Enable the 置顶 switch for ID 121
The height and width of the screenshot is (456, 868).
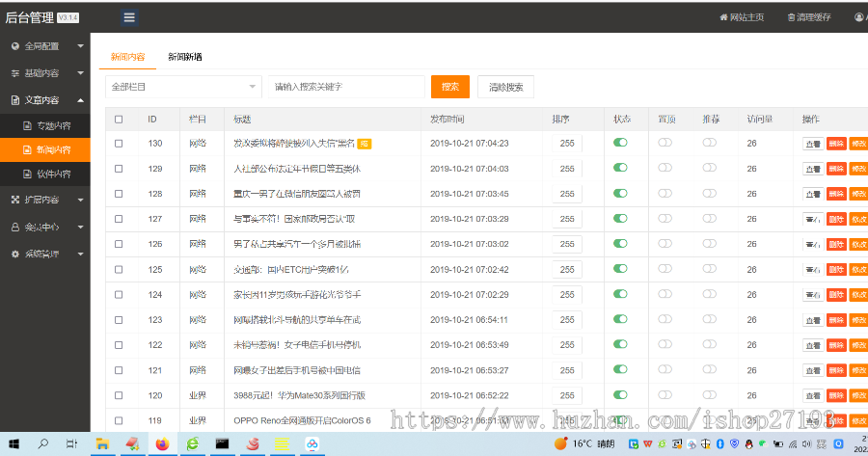[x=665, y=369]
